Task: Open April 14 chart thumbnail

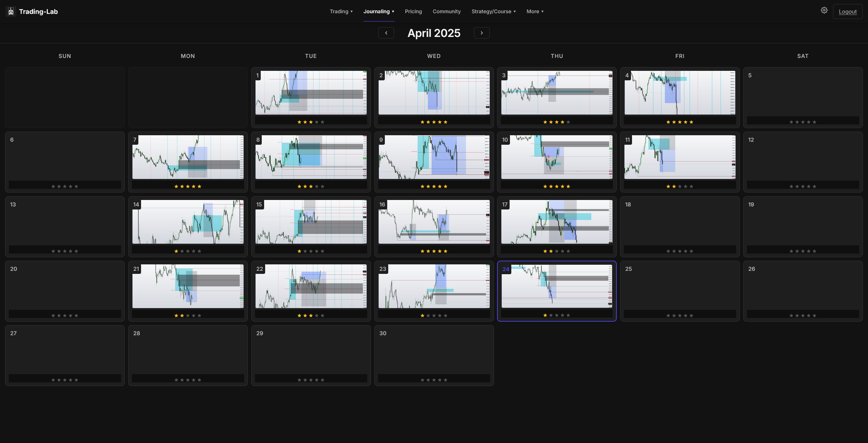Action: tap(188, 222)
